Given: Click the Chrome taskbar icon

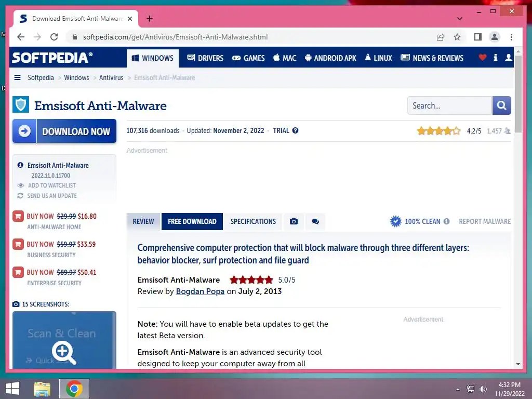Looking at the screenshot, I should click(x=74, y=389).
